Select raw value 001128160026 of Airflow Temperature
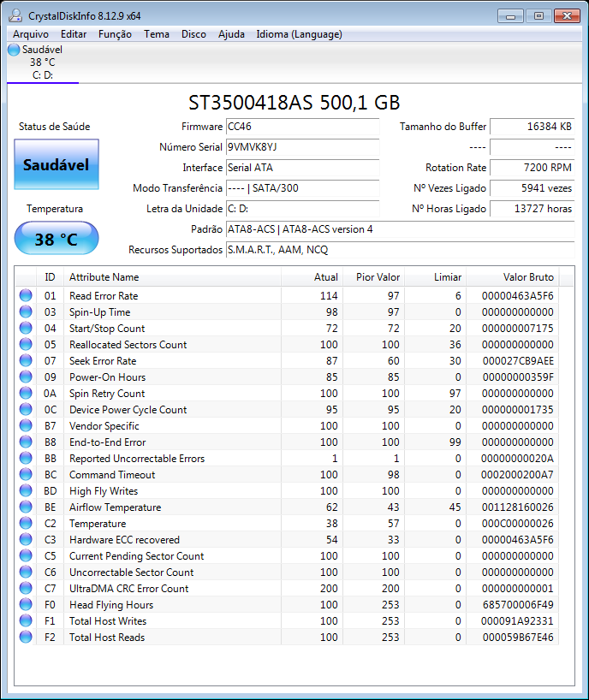 coord(518,507)
